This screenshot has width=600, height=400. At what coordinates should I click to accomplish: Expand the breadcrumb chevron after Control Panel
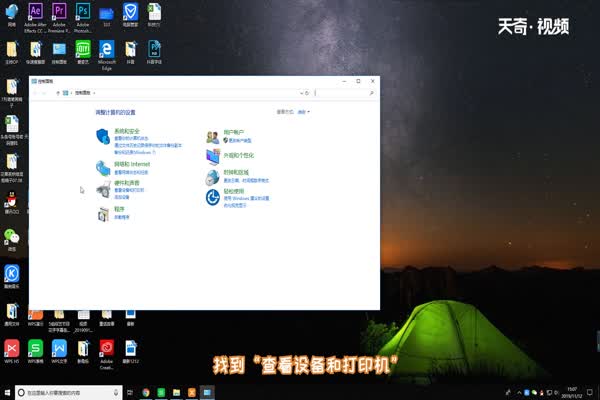coord(94,93)
